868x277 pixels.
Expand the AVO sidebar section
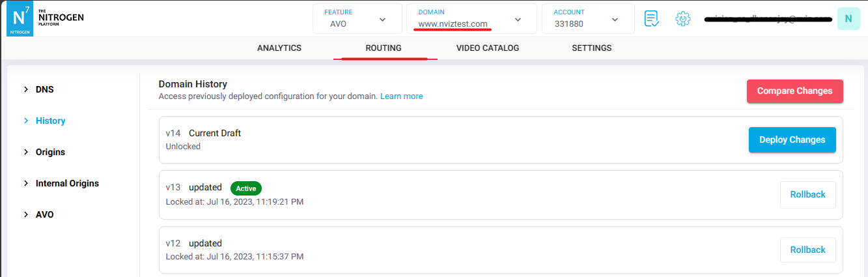pos(44,214)
